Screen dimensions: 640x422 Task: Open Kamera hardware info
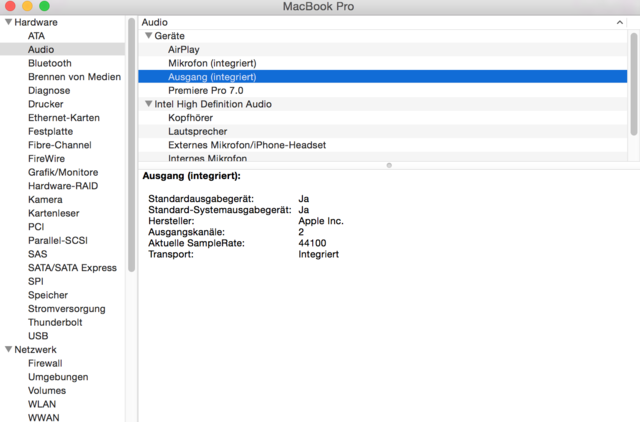click(x=45, y=200)
